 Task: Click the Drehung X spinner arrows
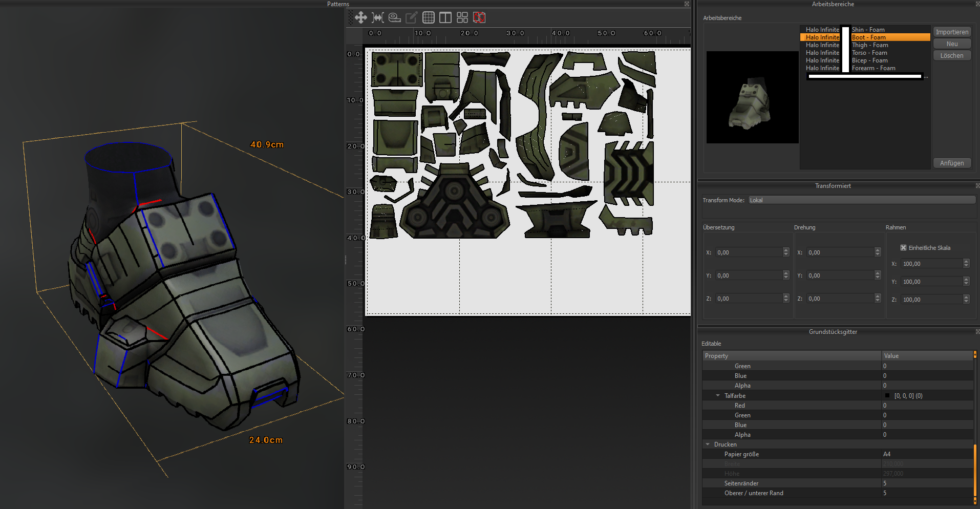click(878, 252)
